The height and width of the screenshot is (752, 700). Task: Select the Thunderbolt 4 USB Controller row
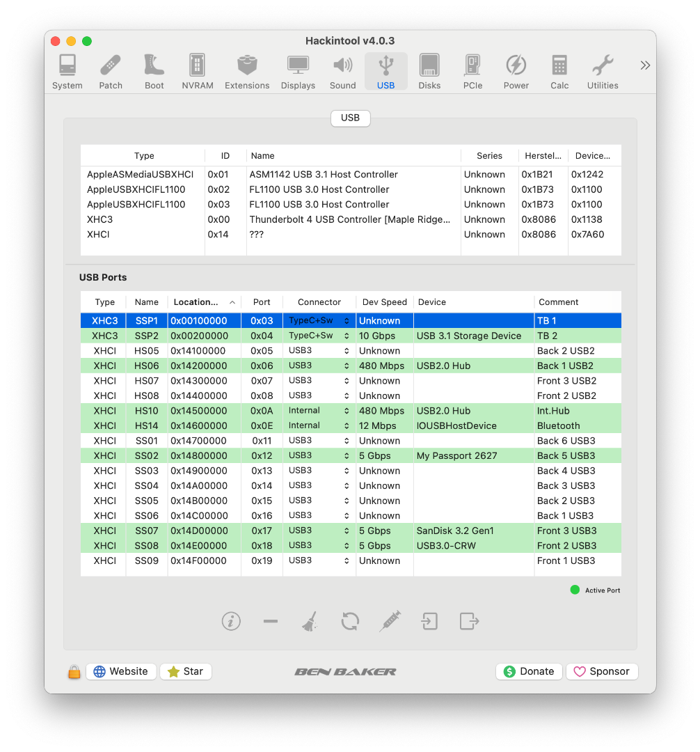point(351,219)
